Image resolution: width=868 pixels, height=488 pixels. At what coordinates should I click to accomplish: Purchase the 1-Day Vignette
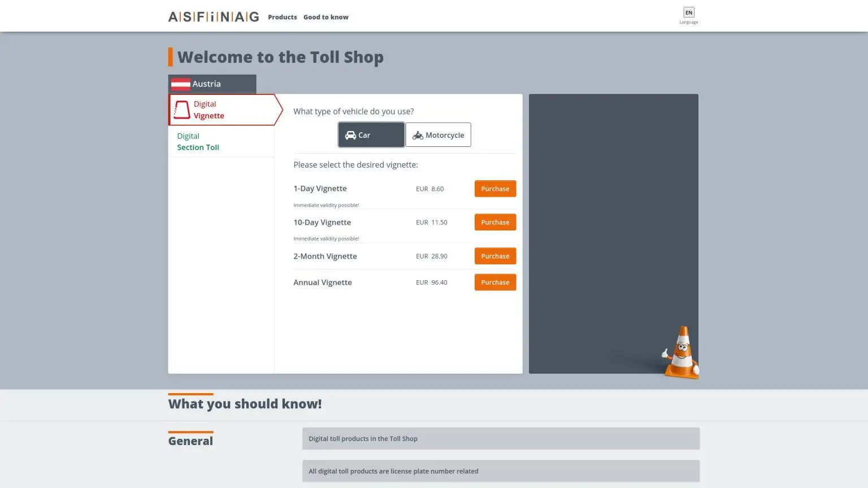click(x=494, y=189)
